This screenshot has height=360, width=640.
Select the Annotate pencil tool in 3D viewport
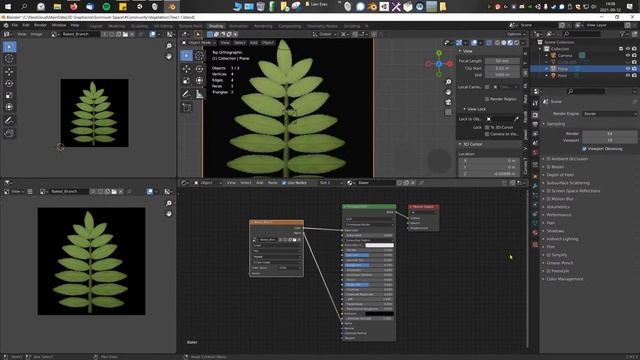click(187, 94)
